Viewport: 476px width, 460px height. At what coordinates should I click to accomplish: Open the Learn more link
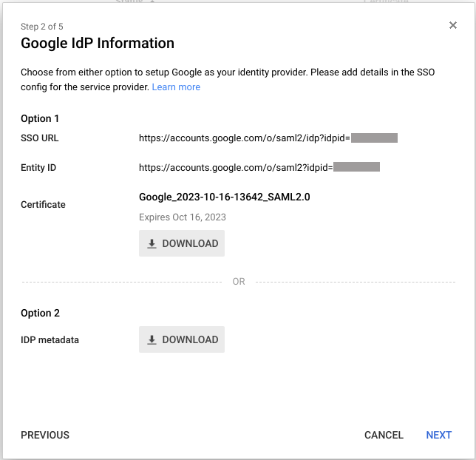(176, 87)
